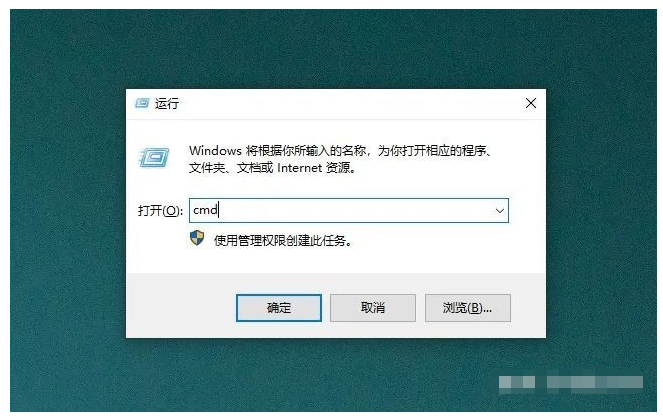Click the 打开(O): label
663x419 pixels.
pos(160,211)
